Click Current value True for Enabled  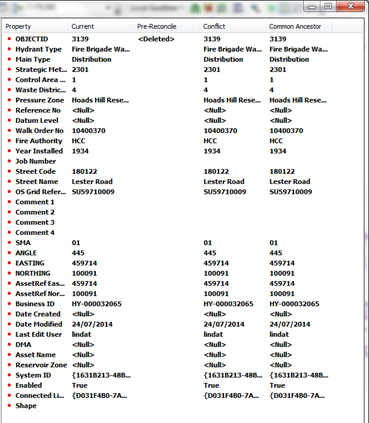[x=79, y=385]
